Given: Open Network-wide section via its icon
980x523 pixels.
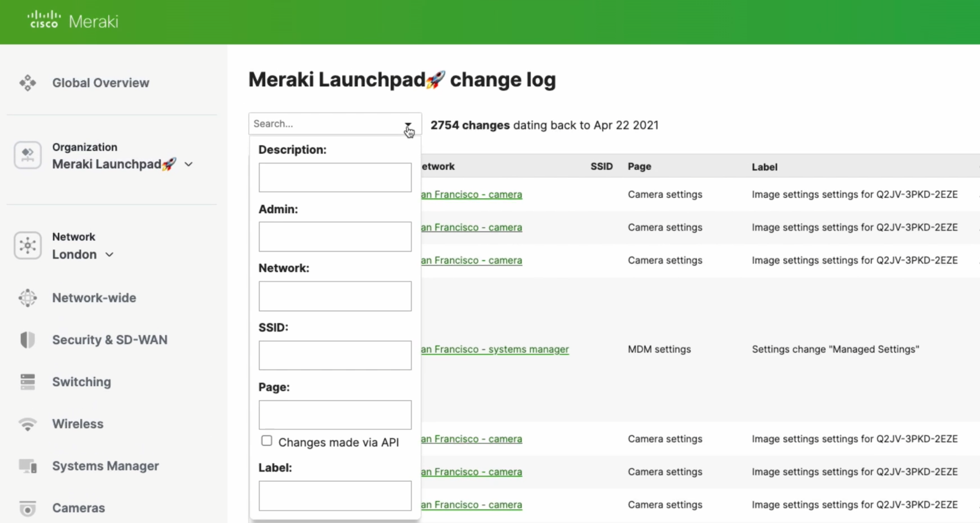Looking at the screenshot, I should tap(27, 298).
